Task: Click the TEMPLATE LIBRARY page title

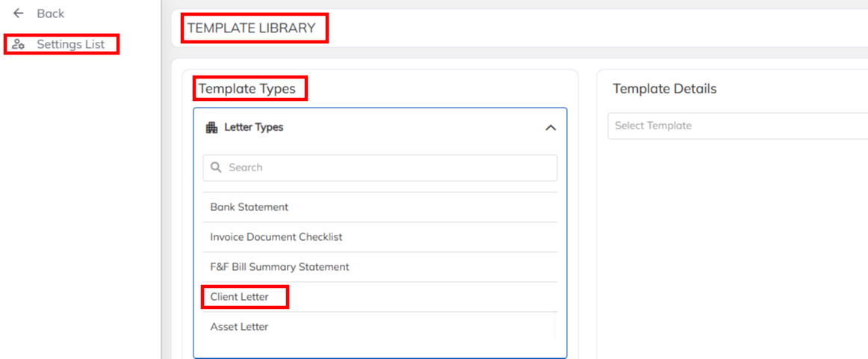Action: tap(252, 28)
